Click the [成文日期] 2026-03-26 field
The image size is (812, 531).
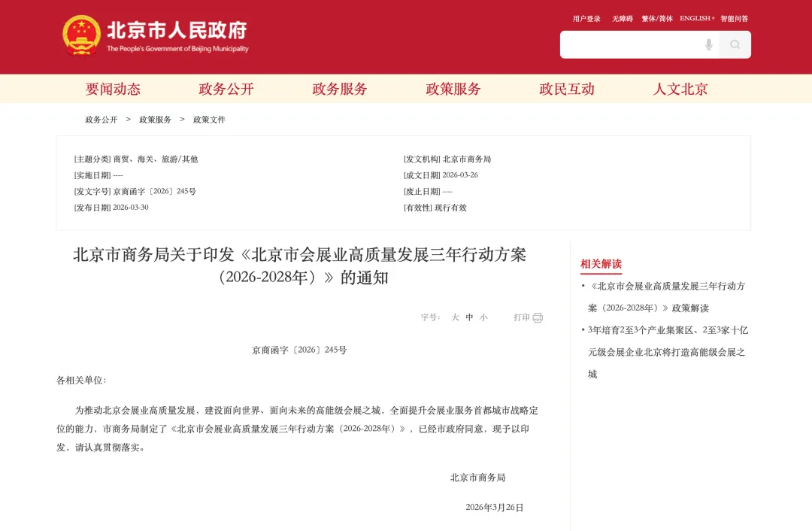coord(441,175)
